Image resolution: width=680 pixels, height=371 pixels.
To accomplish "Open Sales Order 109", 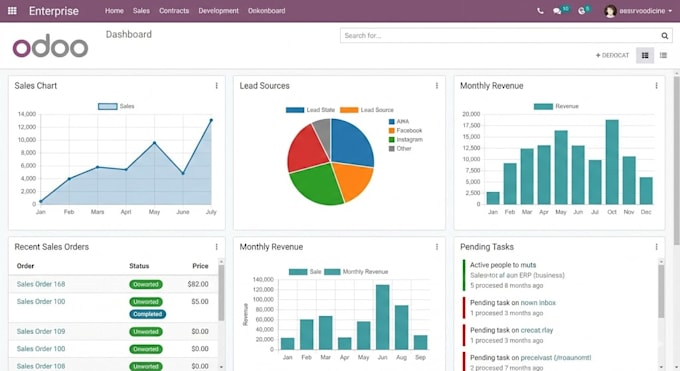I will click(x=41, y=332).
